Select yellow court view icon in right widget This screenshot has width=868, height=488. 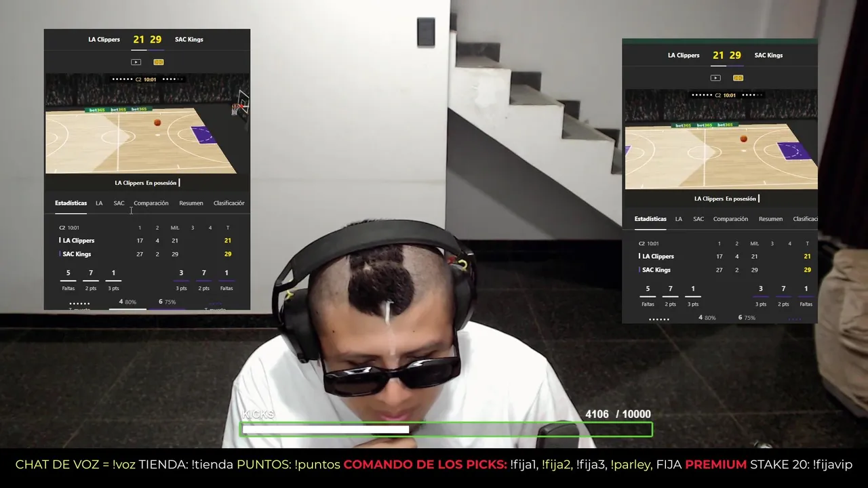(738, 78)
